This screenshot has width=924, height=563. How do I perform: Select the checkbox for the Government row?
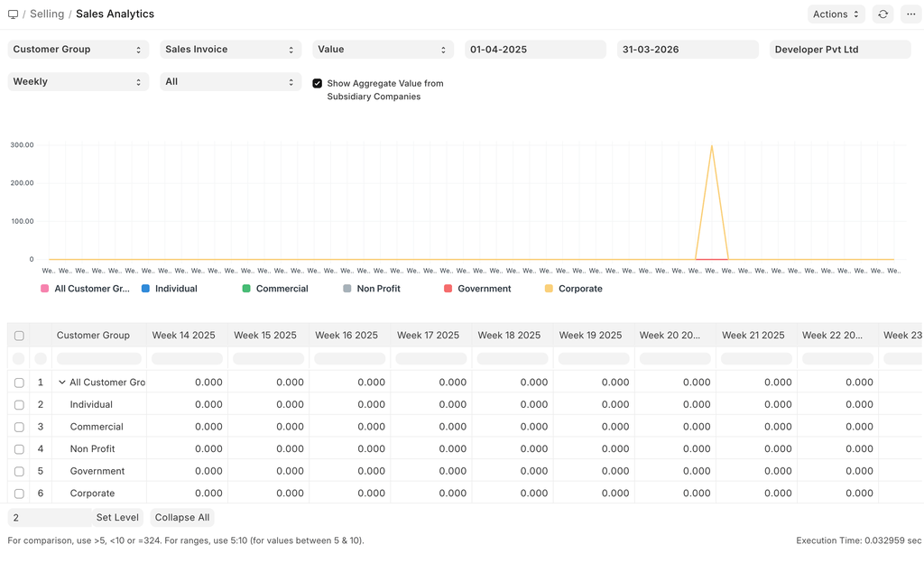[19, 471]
